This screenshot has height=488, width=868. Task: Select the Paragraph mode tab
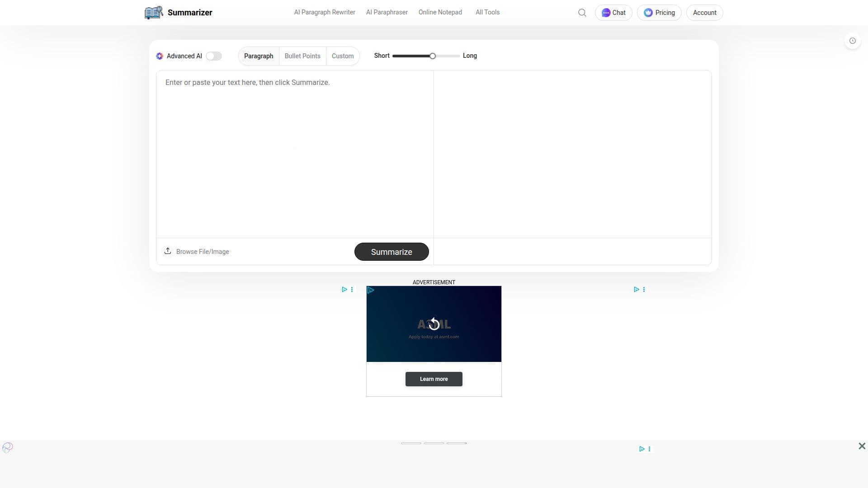tap(259, 56)
